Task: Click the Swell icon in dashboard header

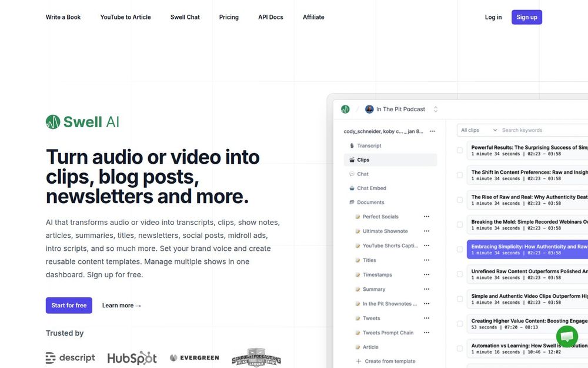Action: [x=345, y=110]
